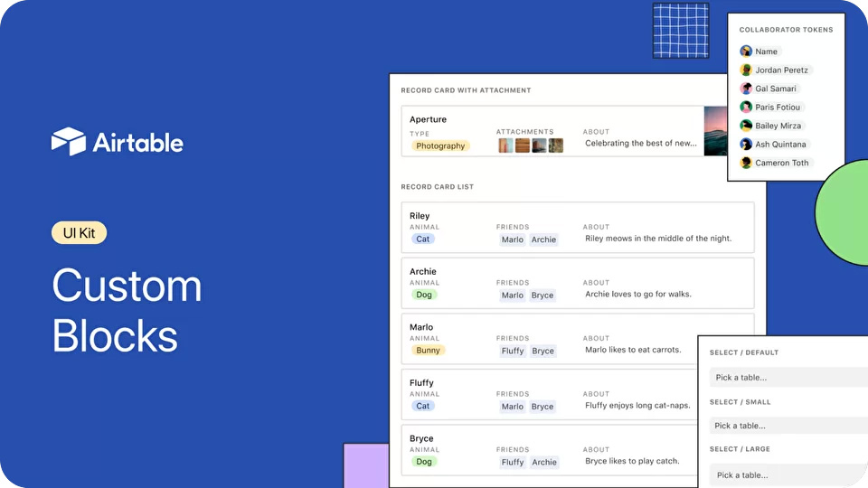Select the Photography type tag
This screenshot has height=488, width=868.
coord(440,145)
